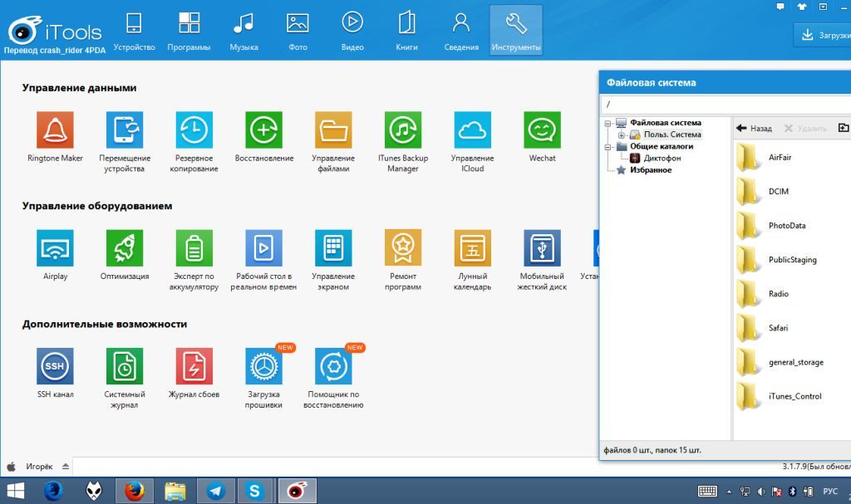Switch to the Сведения tab
This screenshot has height=504, width=851.
[x=461, y=31]
